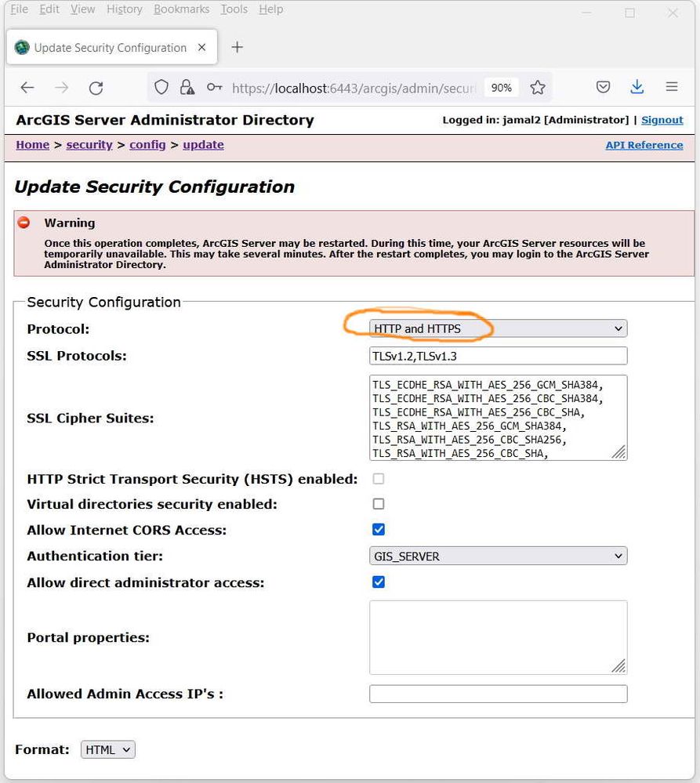The image size is (700, 783).
Task: Open the Firefox Downloads panel
Action: pos(637,88)
